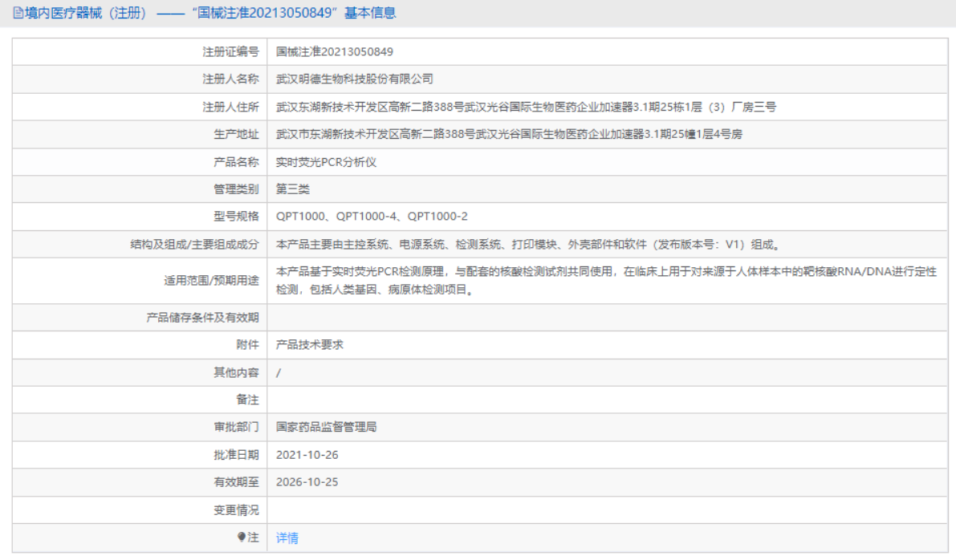This screenshot has height=560, width=956.
Task: Click the 审批部门 label
Action: (x=236, y=427)
